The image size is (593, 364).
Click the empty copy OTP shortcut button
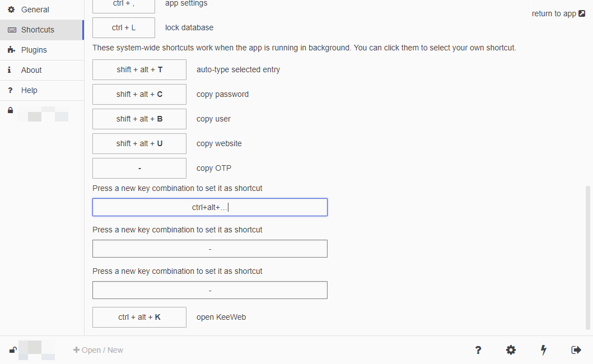(x=139, y=168)
